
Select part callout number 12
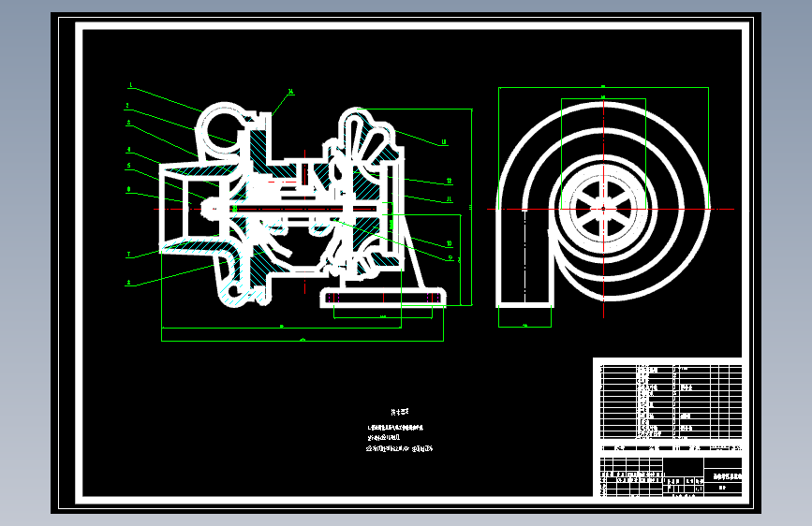point(449,182)
